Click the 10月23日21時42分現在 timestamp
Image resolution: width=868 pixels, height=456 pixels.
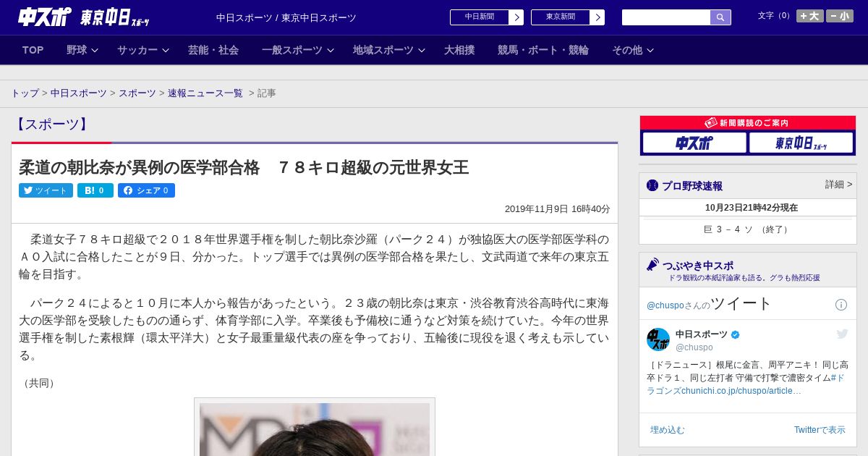point(752,208)
